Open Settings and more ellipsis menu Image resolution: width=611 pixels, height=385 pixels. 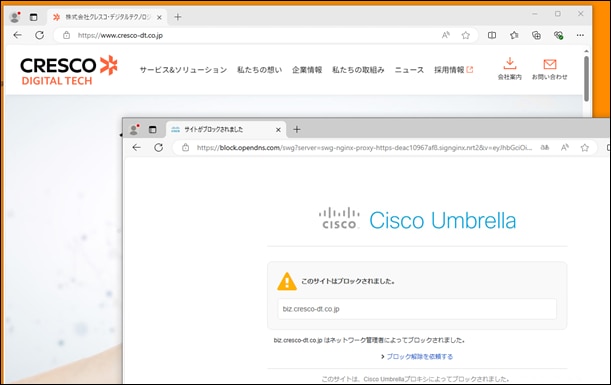click(580, 35)
